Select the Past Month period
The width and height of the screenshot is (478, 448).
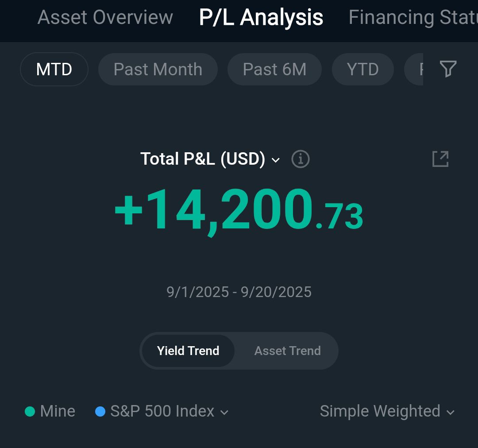click(158, 70)
